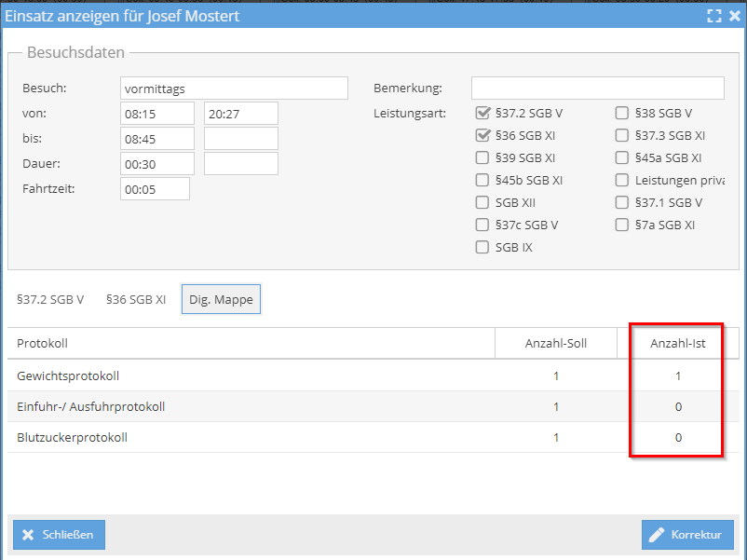Switch to the Dig. Mappe tab
The image size is (747, 560).
click(x=221, y=300)
